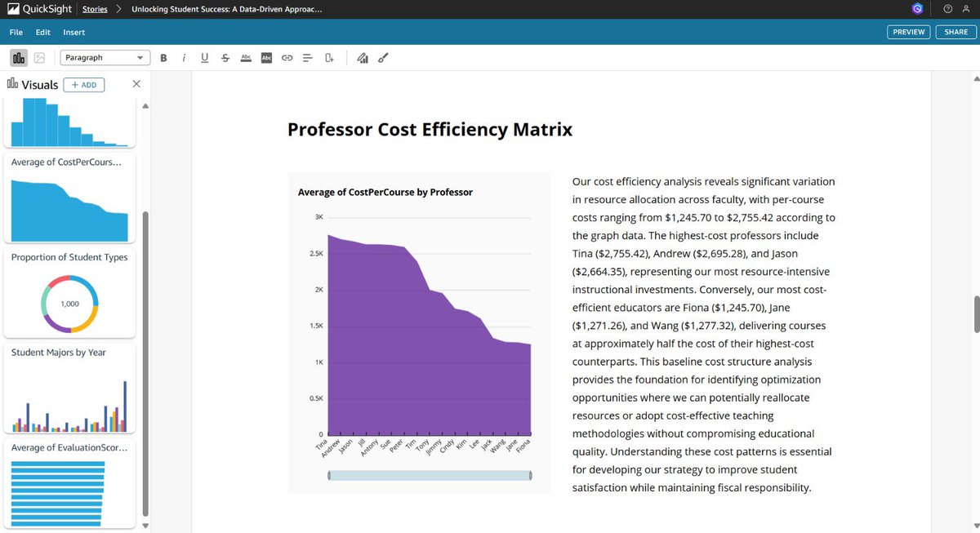Open the text color tool
This screenshot has width=980, height=533.
(x=246, y=58)
